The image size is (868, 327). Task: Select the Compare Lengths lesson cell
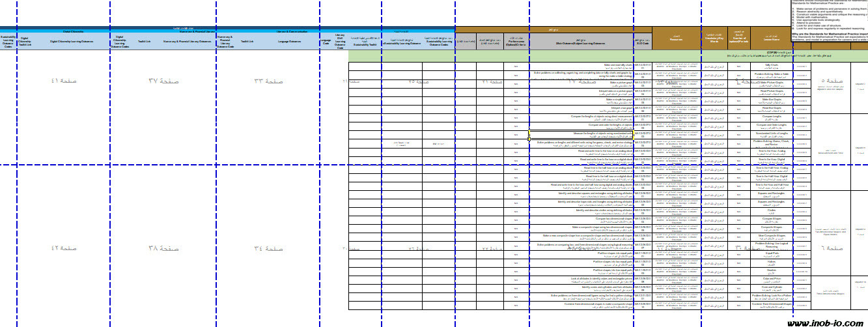[772, 117]
